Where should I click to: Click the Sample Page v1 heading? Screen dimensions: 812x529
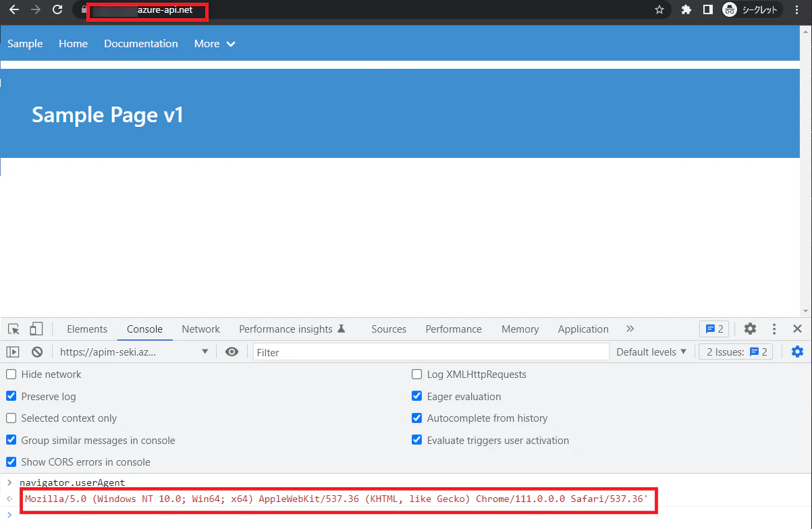pos(107,115)
